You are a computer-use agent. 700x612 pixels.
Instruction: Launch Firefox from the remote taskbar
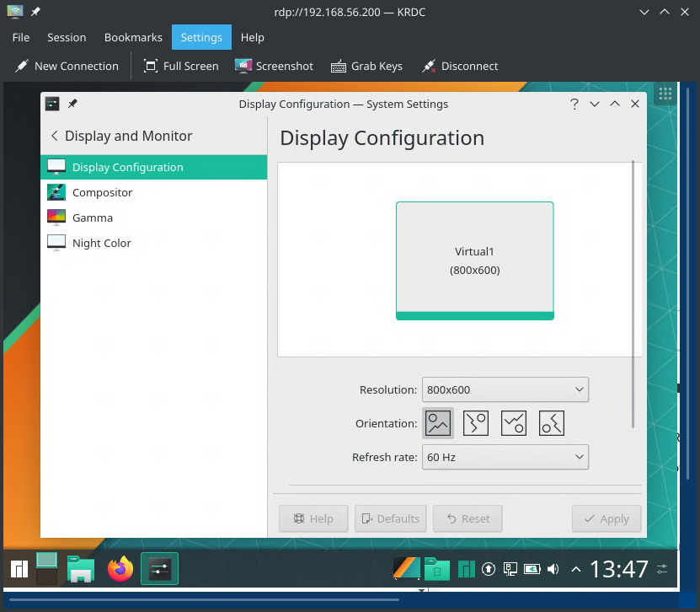click(120, 570)
